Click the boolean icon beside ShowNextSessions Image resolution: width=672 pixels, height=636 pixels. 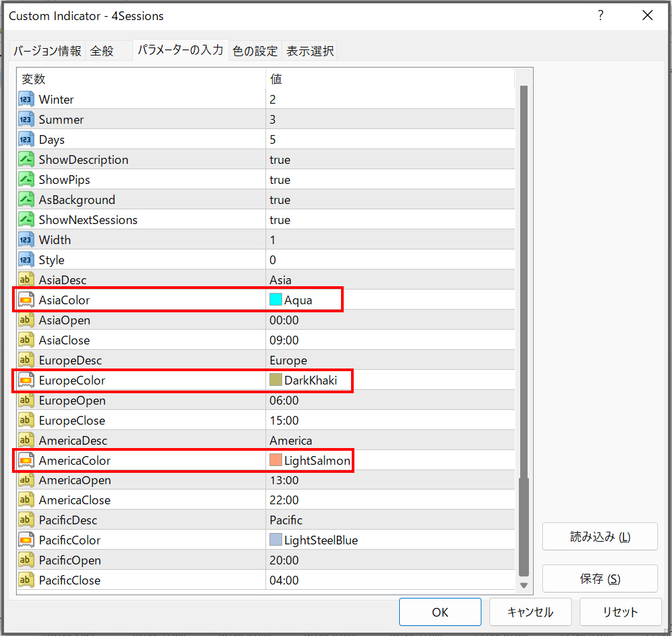click(26, 220)
